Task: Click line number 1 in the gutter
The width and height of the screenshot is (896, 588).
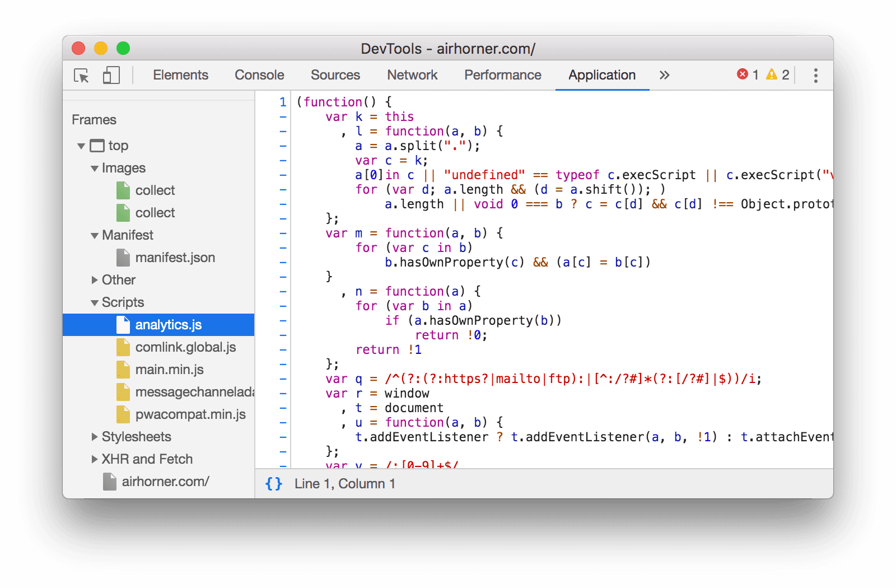Action: coord(282,101)
